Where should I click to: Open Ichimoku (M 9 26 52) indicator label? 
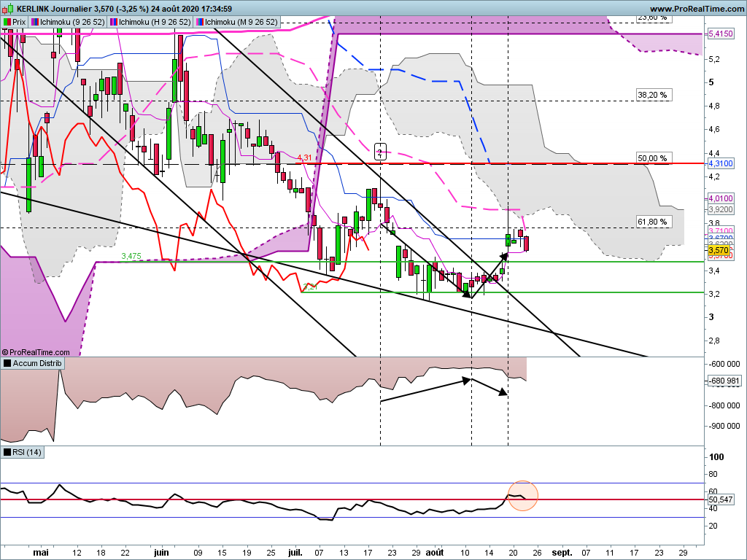click(237, 22)
